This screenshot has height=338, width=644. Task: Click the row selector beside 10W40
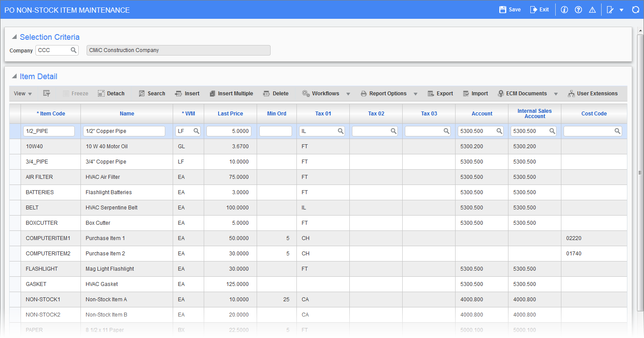pos(15,146)
